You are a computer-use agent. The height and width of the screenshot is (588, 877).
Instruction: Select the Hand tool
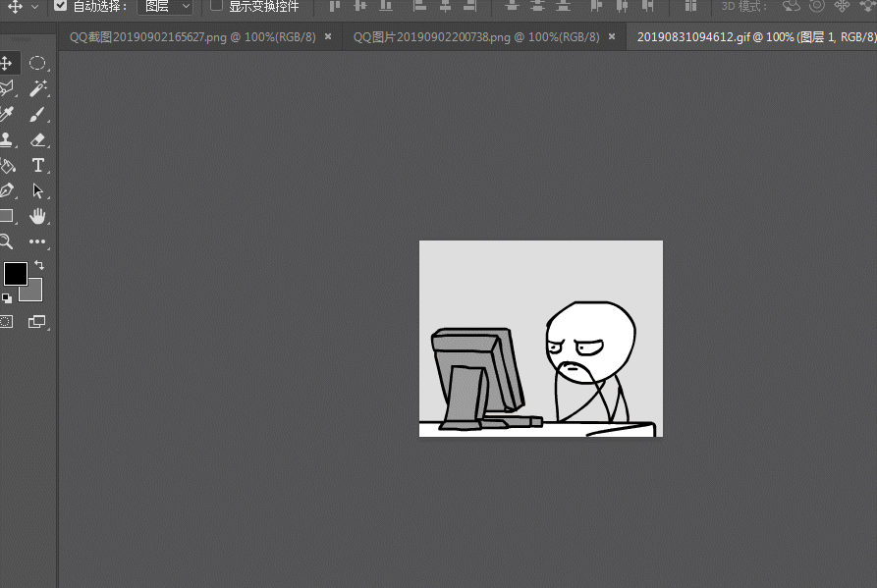(x=37, y=216)
